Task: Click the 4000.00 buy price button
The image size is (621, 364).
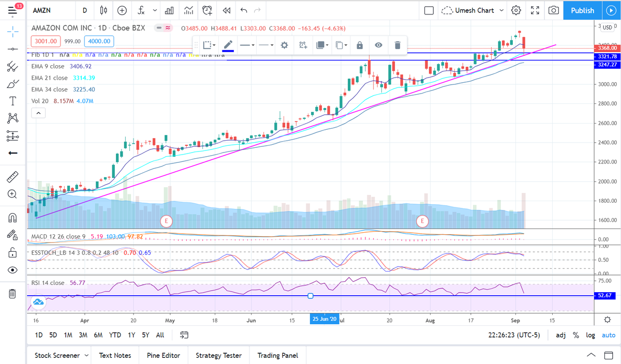Action: 99,41
